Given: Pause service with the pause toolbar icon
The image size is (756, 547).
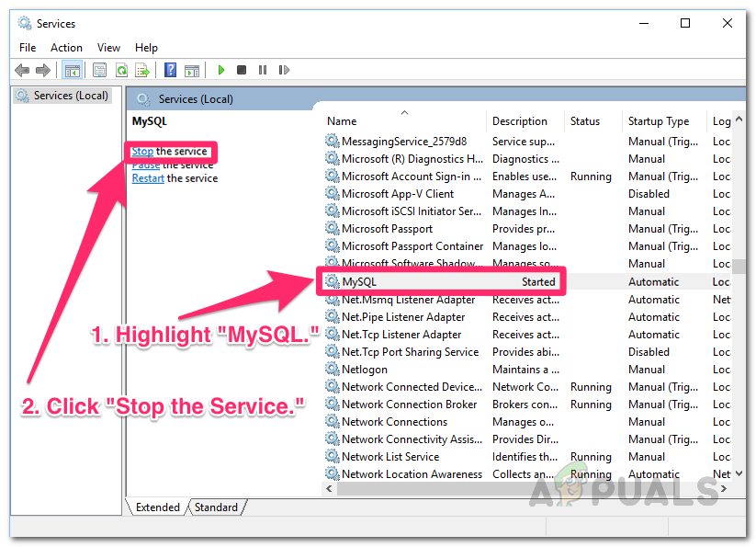Looking at the screenshot, I should pyautogui.click(x=263, y=71).
